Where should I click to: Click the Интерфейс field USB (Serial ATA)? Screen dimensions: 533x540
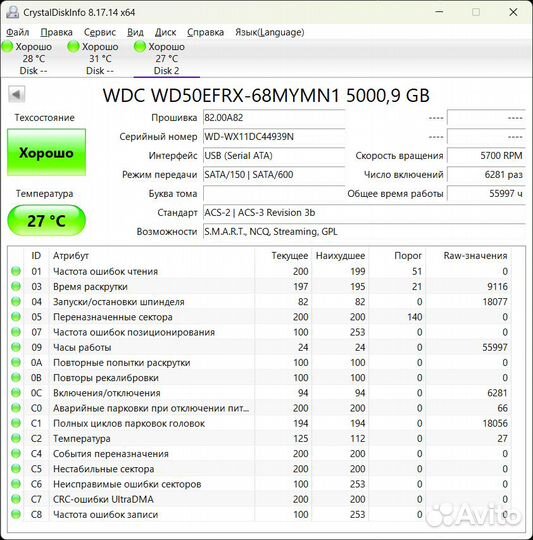(x=274, y=156)
